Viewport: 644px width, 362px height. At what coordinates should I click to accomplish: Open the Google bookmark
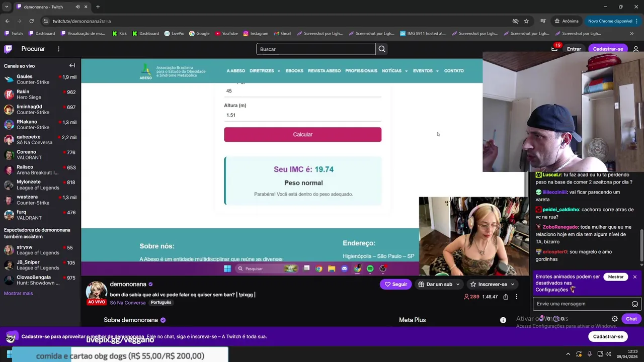[x=199, y=34]
